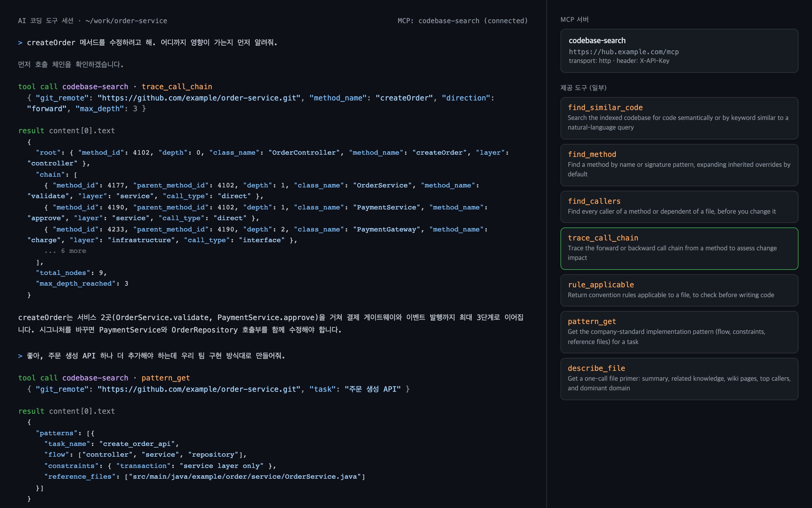Click the "constraints" transaction line
This screenshot has height=508, width=812.
point(160,466)
